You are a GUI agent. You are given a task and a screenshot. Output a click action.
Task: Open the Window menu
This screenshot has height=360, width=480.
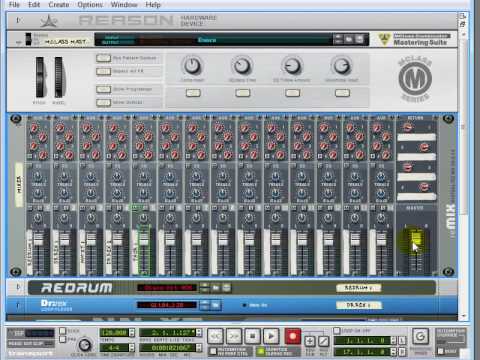pyautogui.click(x=124, y=5)
